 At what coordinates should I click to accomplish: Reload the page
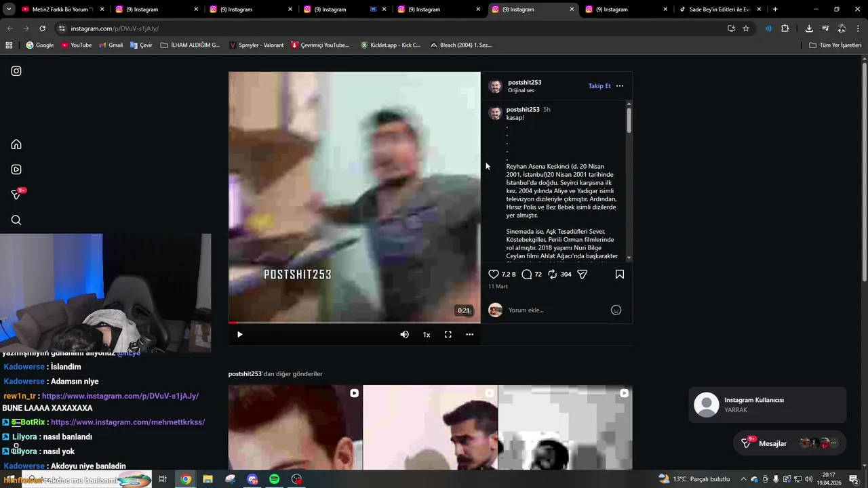tap(42, 28)
